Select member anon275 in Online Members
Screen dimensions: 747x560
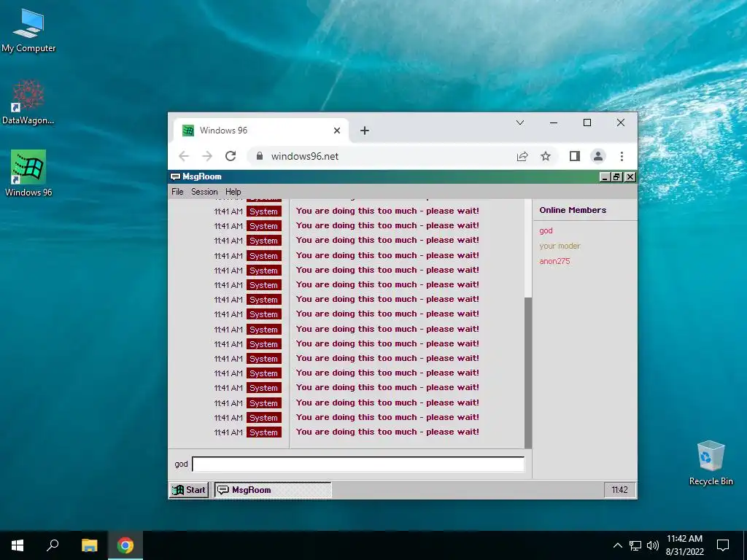[x=554, y=262]
